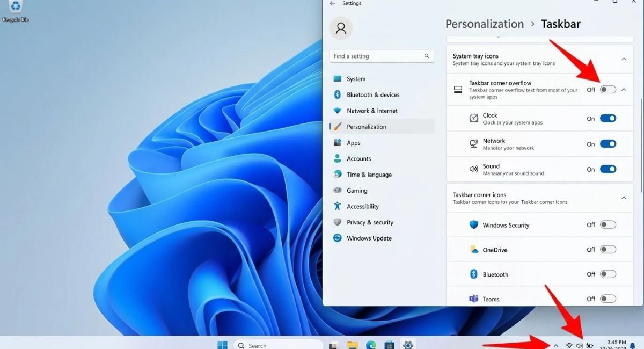Screen dimensions: 644x349
Task: Collapse the Taskbar corner icons section
Action: (x=624, y=198)
